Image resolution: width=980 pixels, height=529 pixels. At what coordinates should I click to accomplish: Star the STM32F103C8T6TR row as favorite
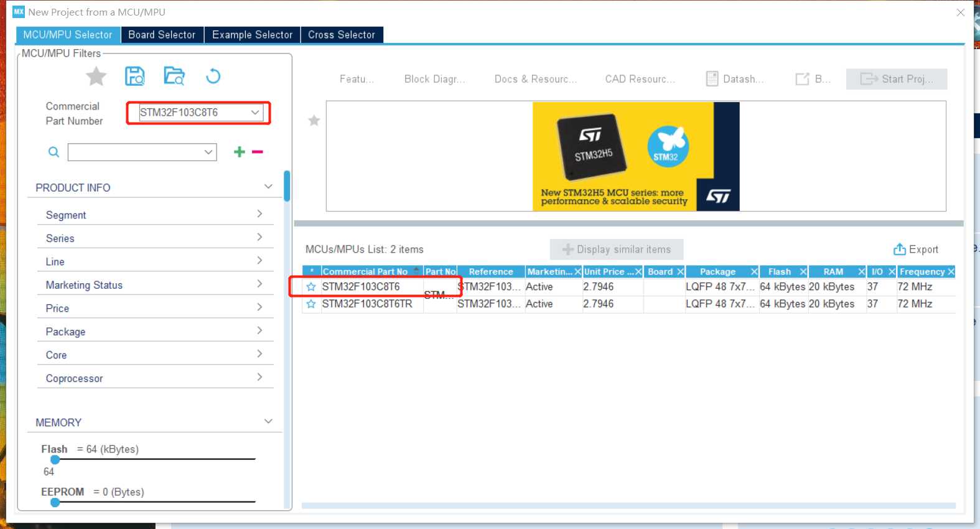(x=311, y=304)
